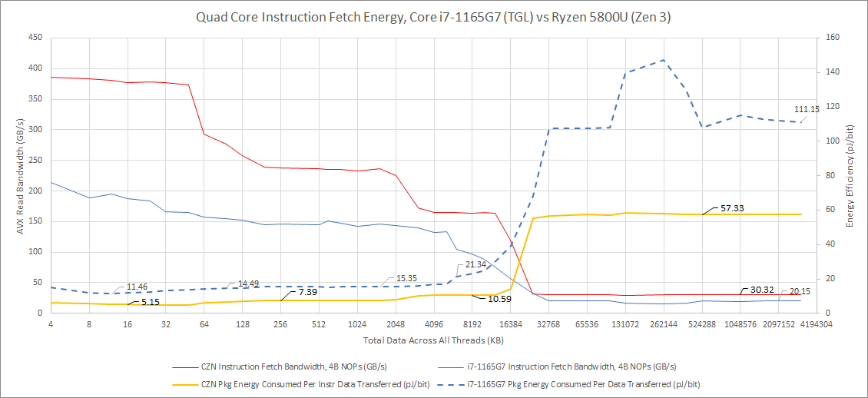Click the 262144 x-axis tick label
868x398 pixels.
coord(664,324)
